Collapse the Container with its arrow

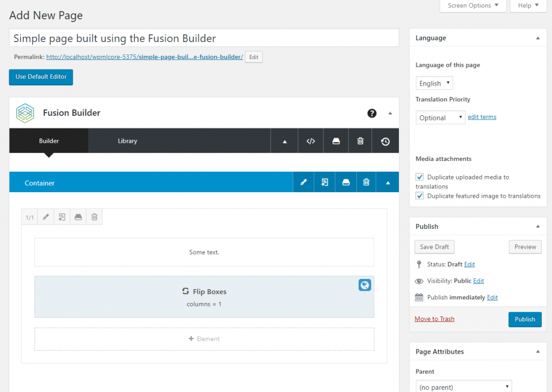point(388,182)
